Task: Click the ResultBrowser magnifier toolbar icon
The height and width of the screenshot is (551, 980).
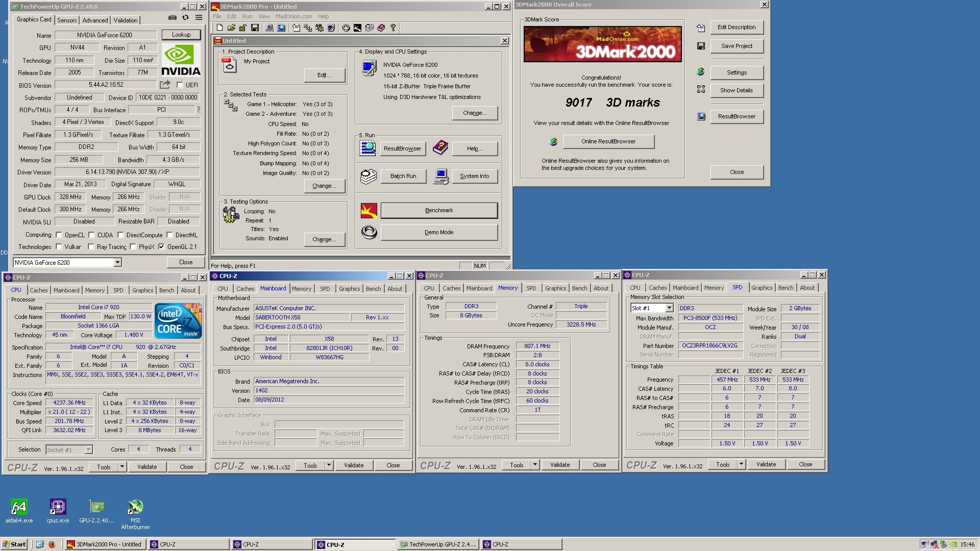Action: tap(281, 28)
